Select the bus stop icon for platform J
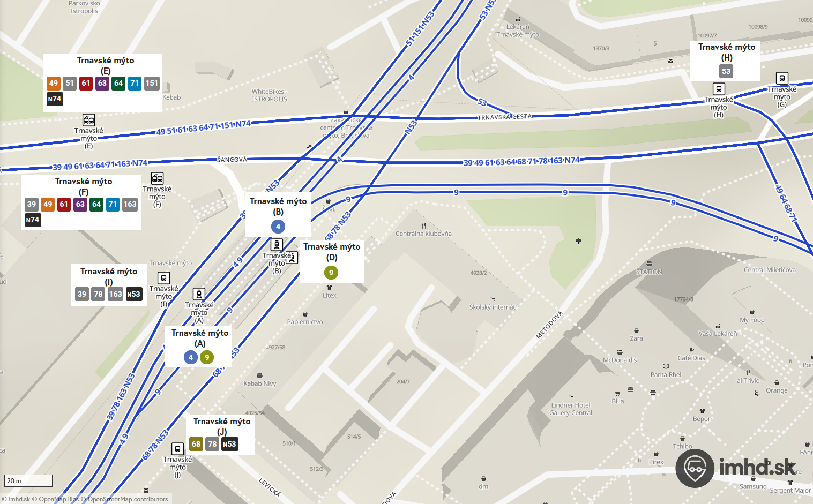Viewport: 813px width, 504px height. click(177, 449)
